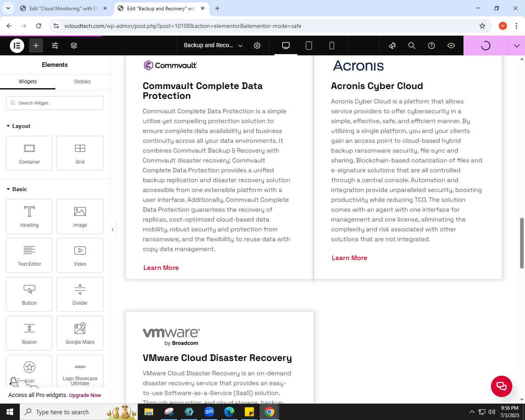Open Site Settings sliders icon

coord(55,46)
